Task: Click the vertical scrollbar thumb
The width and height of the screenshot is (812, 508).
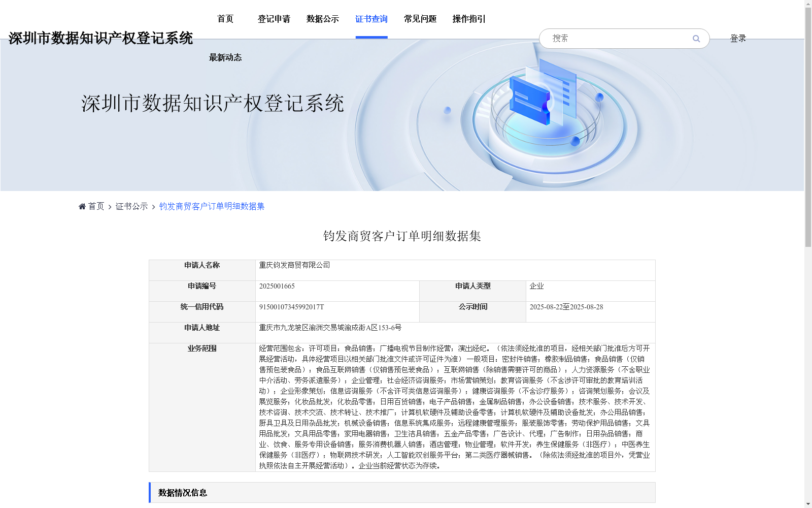Action: point(808,127)
